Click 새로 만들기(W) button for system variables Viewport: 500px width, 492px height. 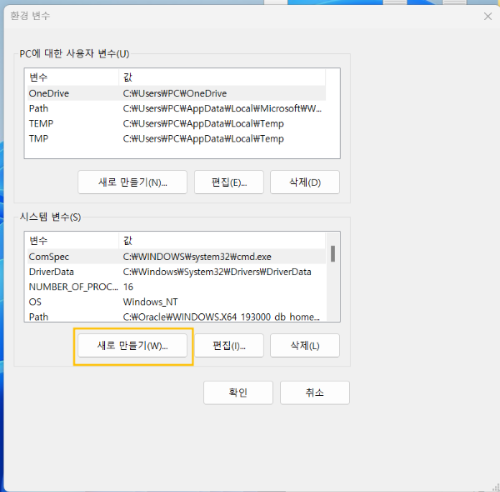[132, 346]
